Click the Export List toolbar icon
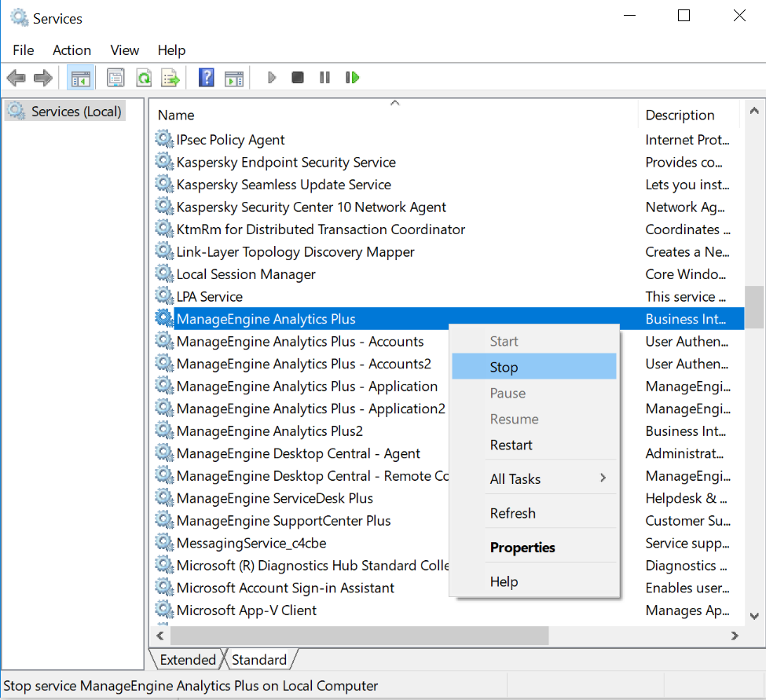This screenshot has width=766, height=700. point(170,78)
